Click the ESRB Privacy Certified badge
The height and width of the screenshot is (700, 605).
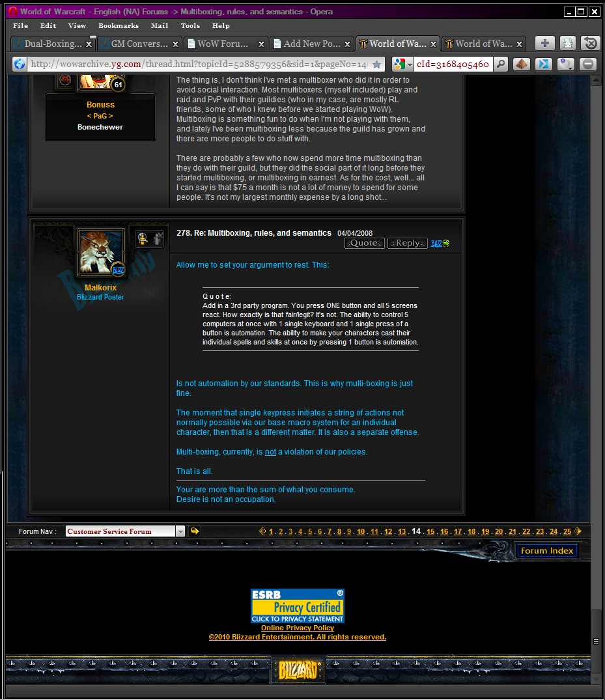tap(298, 606)
